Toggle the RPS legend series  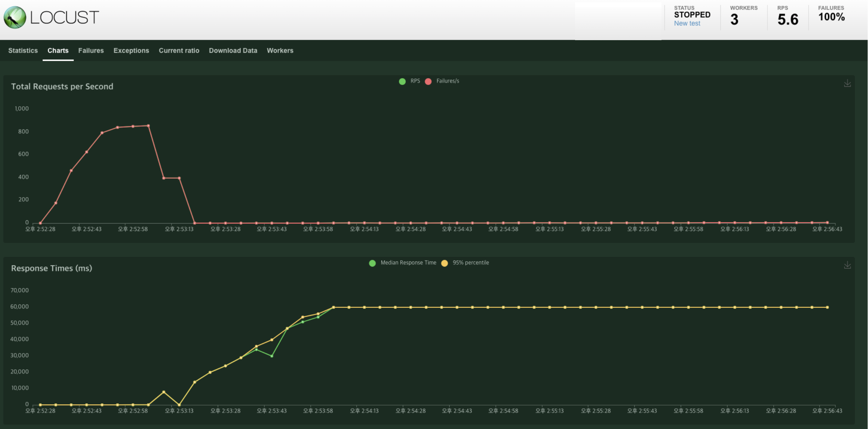click(x=415, y=81)
